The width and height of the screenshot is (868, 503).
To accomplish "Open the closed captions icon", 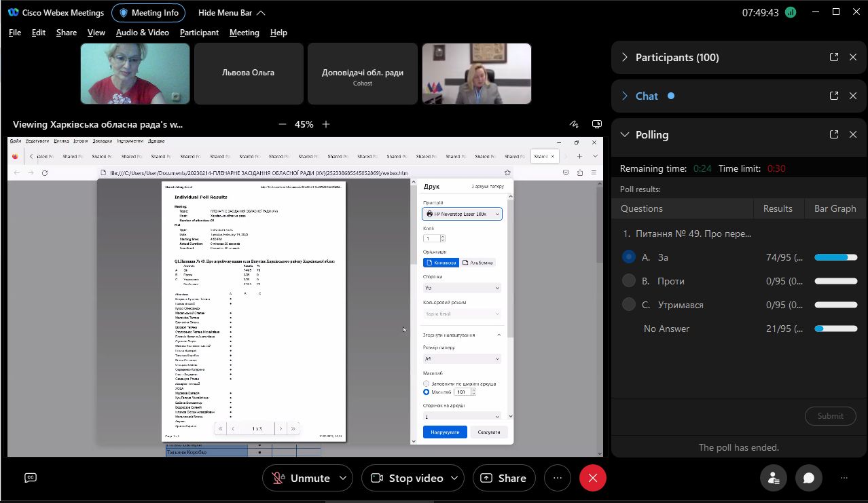I will point(31,478).
